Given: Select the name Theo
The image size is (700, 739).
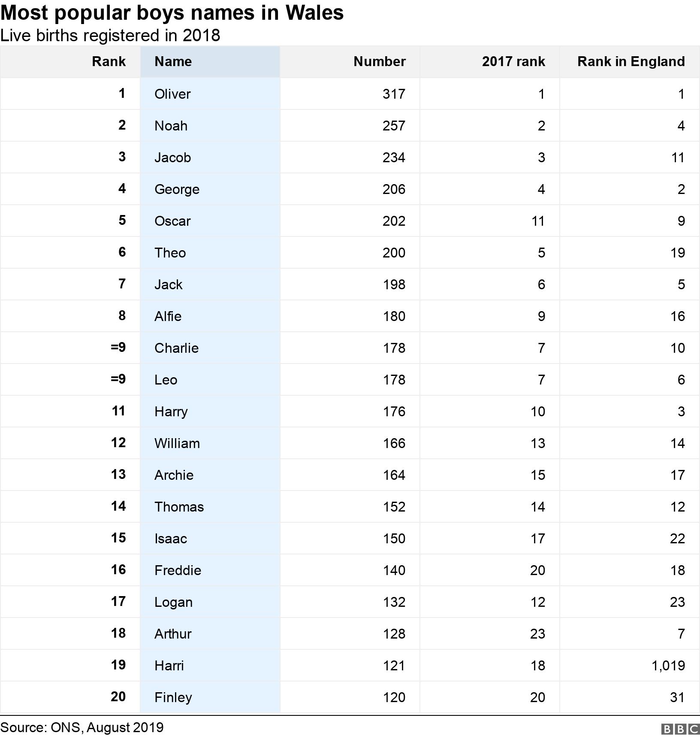Looking at the screenshot, I should tap(170, 252).
